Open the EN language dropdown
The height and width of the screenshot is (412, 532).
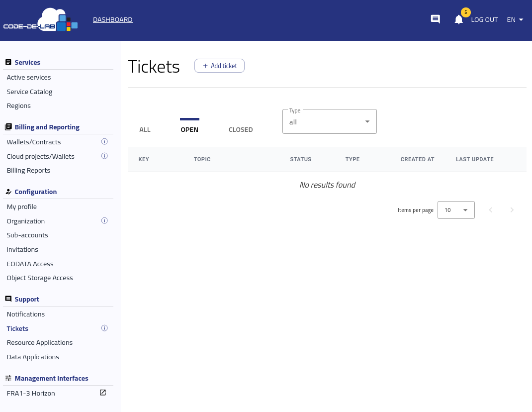[515, 20]
